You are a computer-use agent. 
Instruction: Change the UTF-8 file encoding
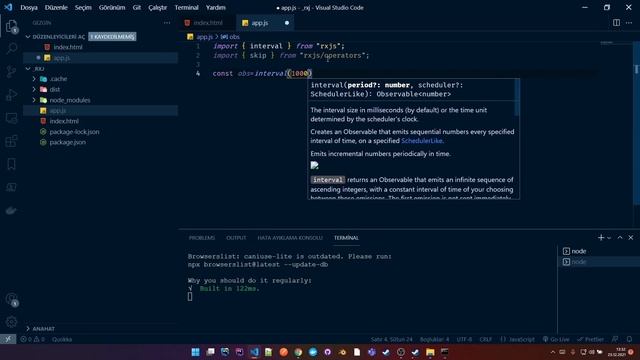point(464,339)
